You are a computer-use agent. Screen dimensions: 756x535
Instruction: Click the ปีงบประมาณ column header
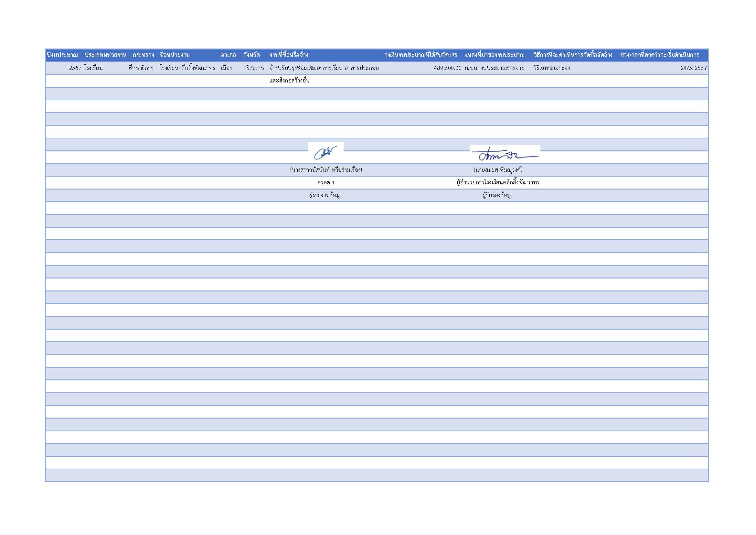62,55
